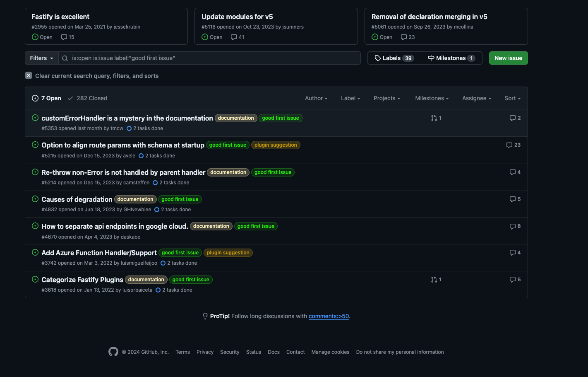Open the Filters dropdown
Image resolution: width=588 pixels, height=377 pixels.
(x=42, y=58)
